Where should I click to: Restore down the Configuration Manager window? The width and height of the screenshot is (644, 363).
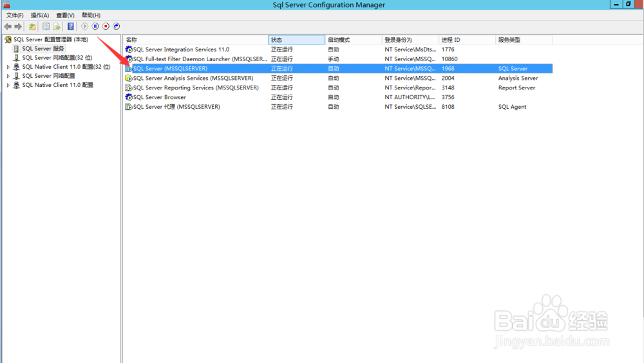628,4
